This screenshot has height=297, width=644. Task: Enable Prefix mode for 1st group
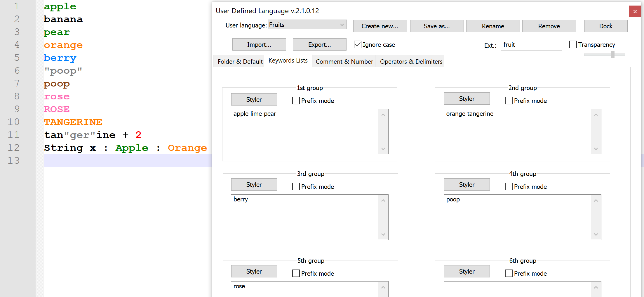pos(296,101)
